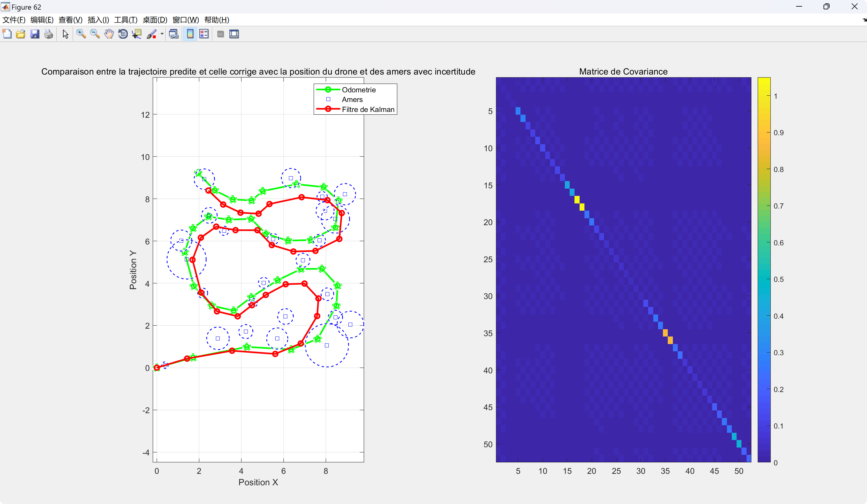This screenshot has height=504, width=867.
Task: Expand the Brush color dropdown arrow
Action: (x=162, y=34)
